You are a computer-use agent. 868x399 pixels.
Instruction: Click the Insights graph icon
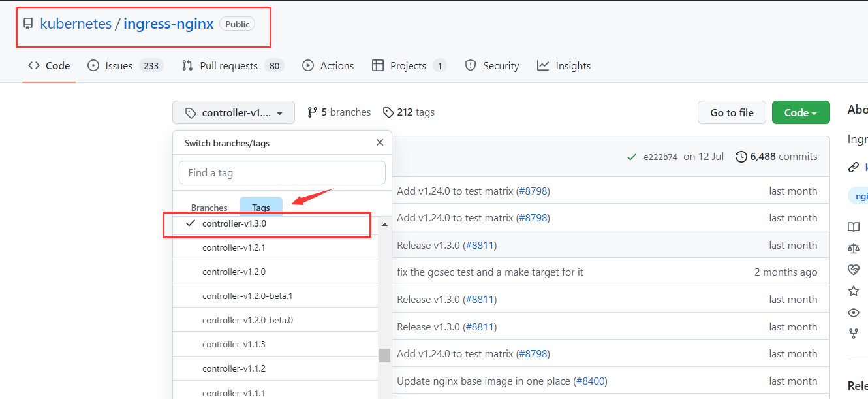(x=543, y=65)
